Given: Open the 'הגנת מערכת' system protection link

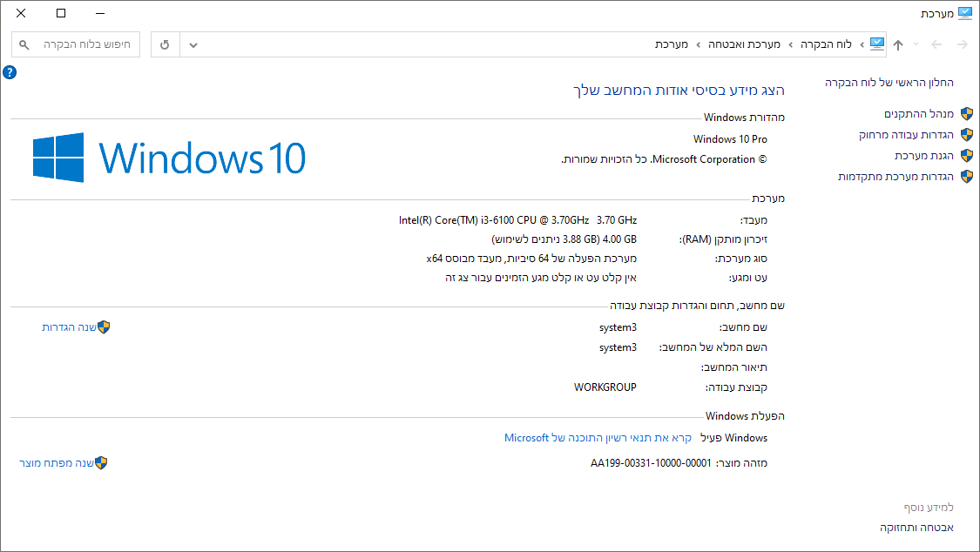Looking at the screenshot, I should [923, 156].
